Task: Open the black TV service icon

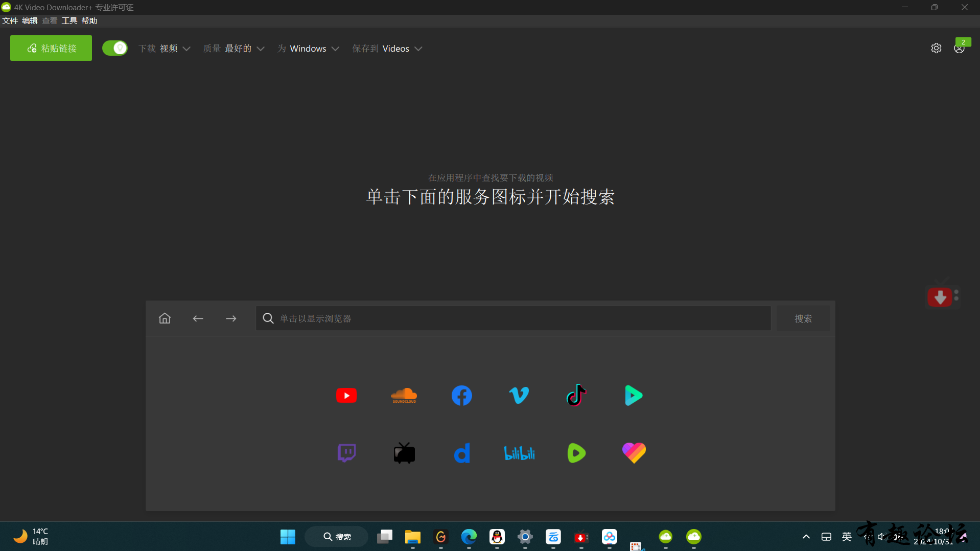Action: click(x=404, y=453)
